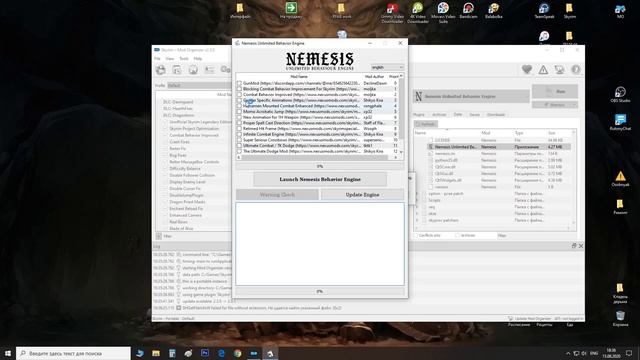Click the Run button in Mod Organizer
The image size is (640, 360).
coord(555,91)
